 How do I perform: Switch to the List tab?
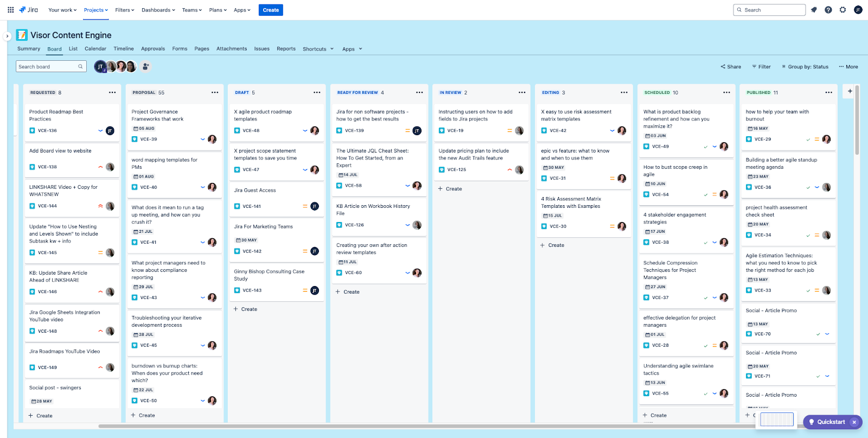tap(73, 49)
